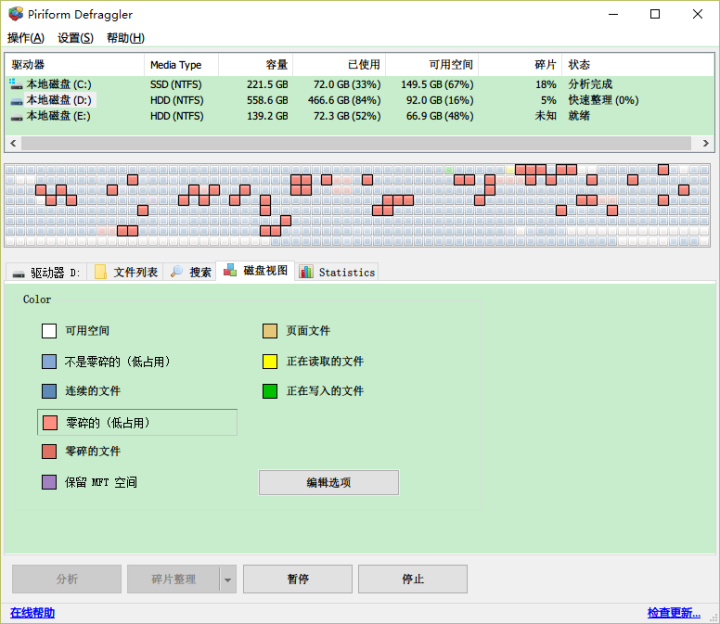Select the 本地磁盘 (D:) row
This screenshot has width=720, height=624.
click(360, 100)
